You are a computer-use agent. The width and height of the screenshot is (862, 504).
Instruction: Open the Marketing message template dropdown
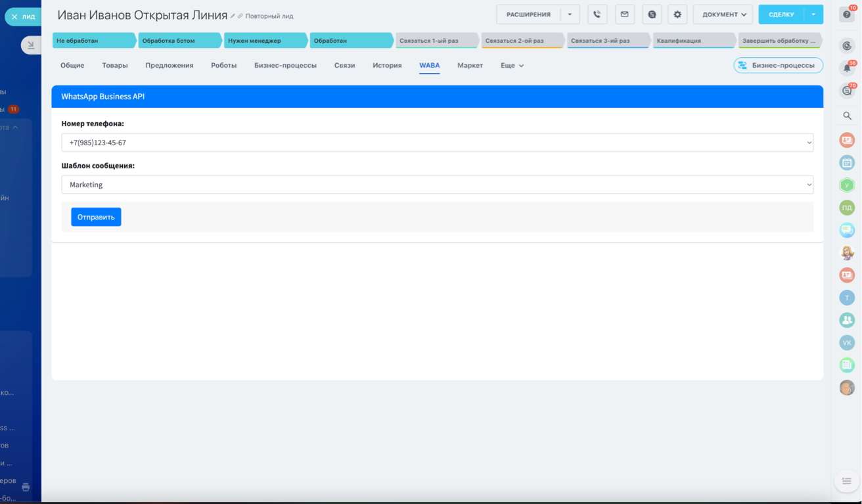coord(438,185)
